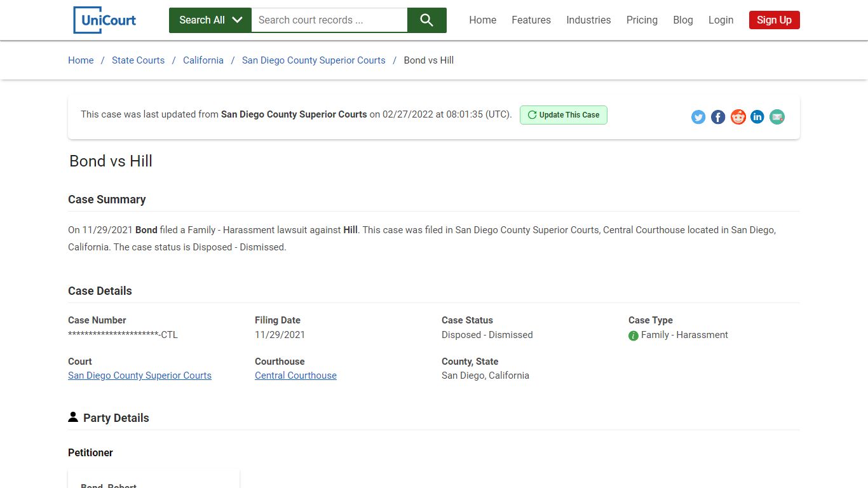This screenshot has height=488, width=868.
Task: Open the Features menu item
Action: tap(531, 20)
